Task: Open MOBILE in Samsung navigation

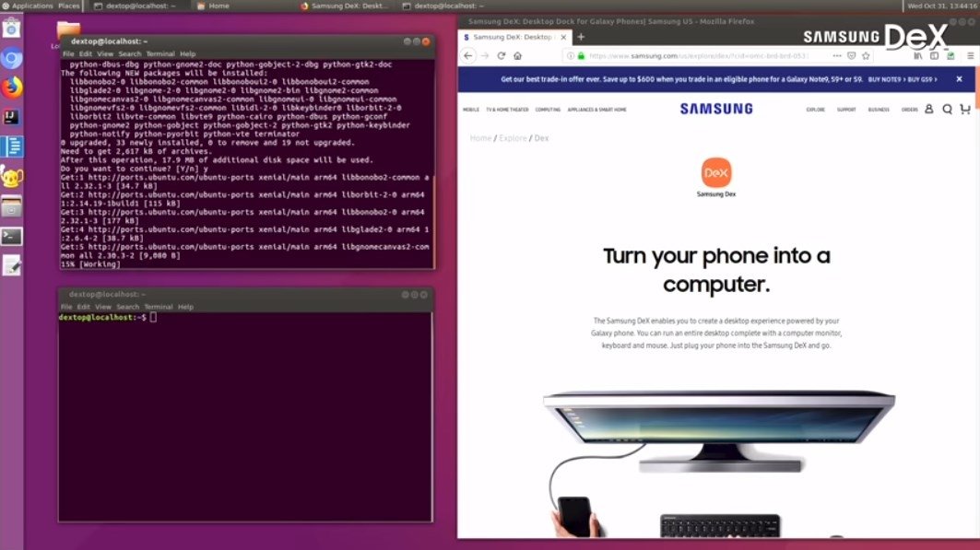Action: point(471,110)
